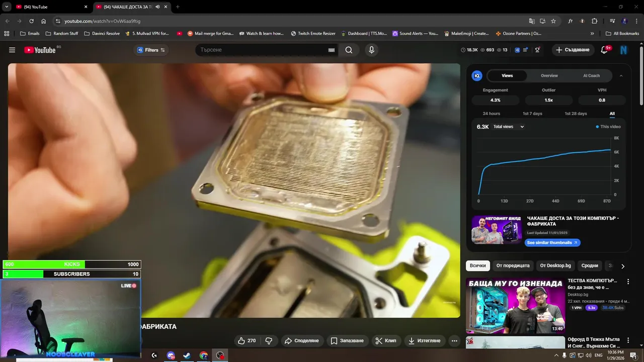Click the НЕГОВИЯТ БИЛД video thumbnail in panel

pyautogui.click(x=497, y=230)
